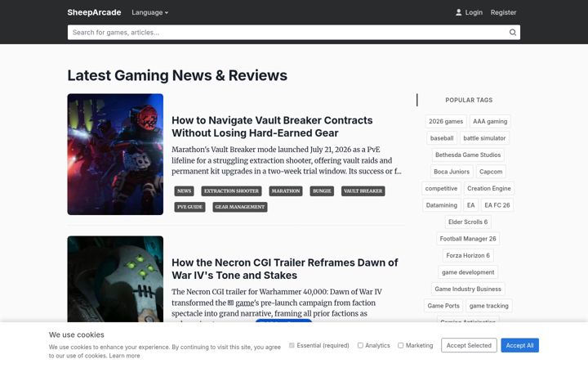The height and width of the screenshot is (368, 588).
Task: Select the Game Ports tag
Action: coord(443,306)
